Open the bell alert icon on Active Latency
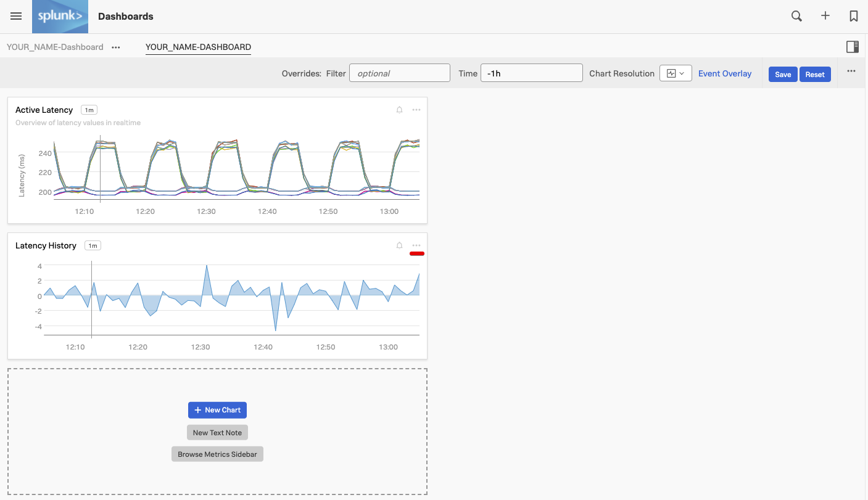Screen dimensions: 868x500 (x=399, y=110)
